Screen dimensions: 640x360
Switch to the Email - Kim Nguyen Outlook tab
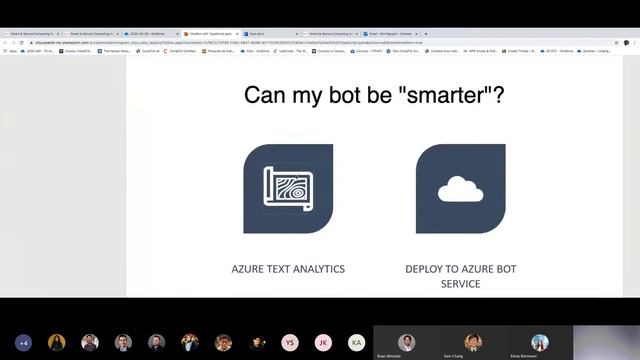point(390,34)
